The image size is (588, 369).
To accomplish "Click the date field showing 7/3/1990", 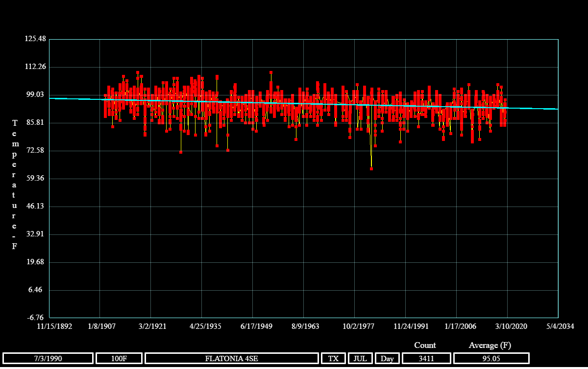I will (x=48, y=358).
